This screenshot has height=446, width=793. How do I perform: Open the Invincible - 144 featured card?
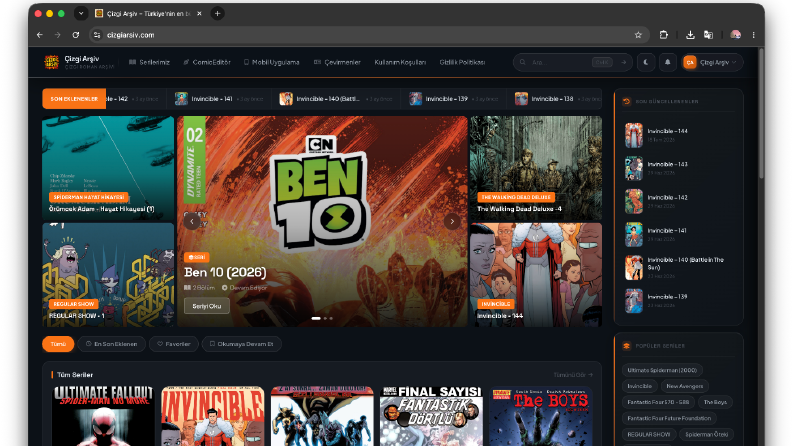tap(536, 275)
